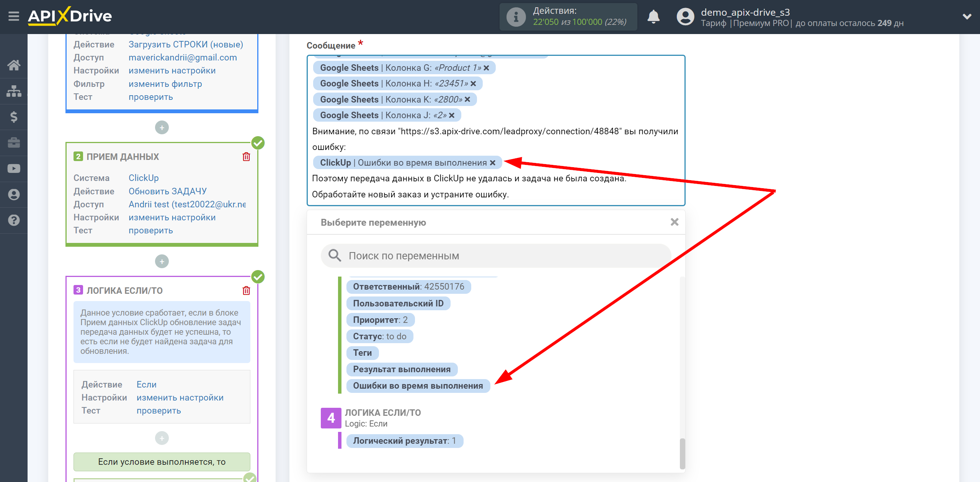Open the Actions info icon
Viewport: 980px width, 482px height.
[516, 17]
